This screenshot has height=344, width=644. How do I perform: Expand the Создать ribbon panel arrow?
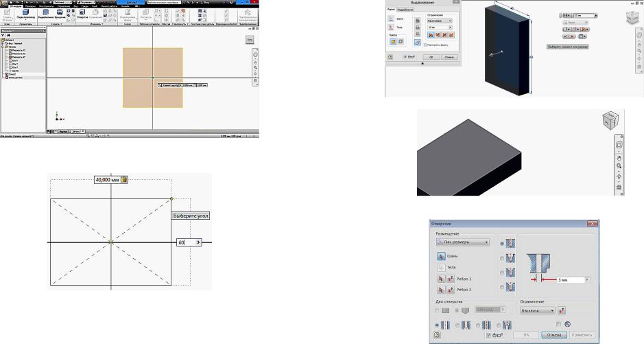point(61,24)
